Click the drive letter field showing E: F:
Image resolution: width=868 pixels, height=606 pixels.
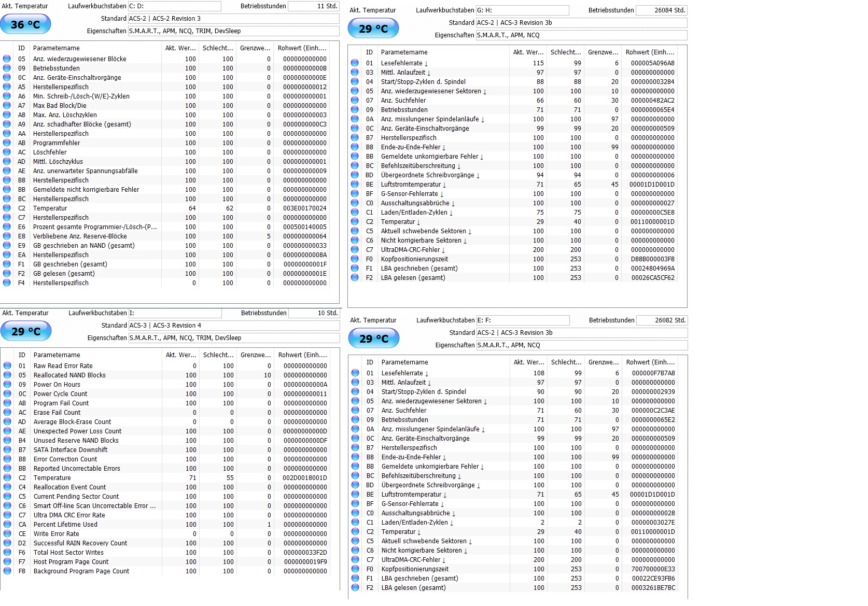[523, 320]
